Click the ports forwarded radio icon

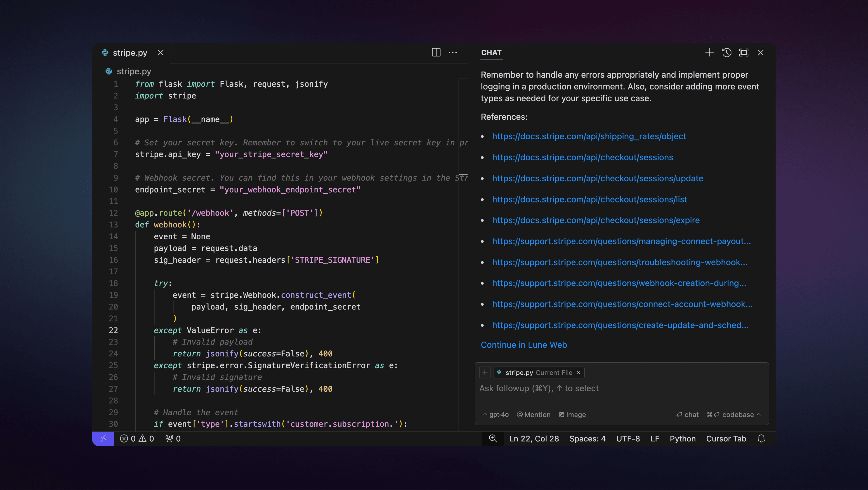click(173, 439)
